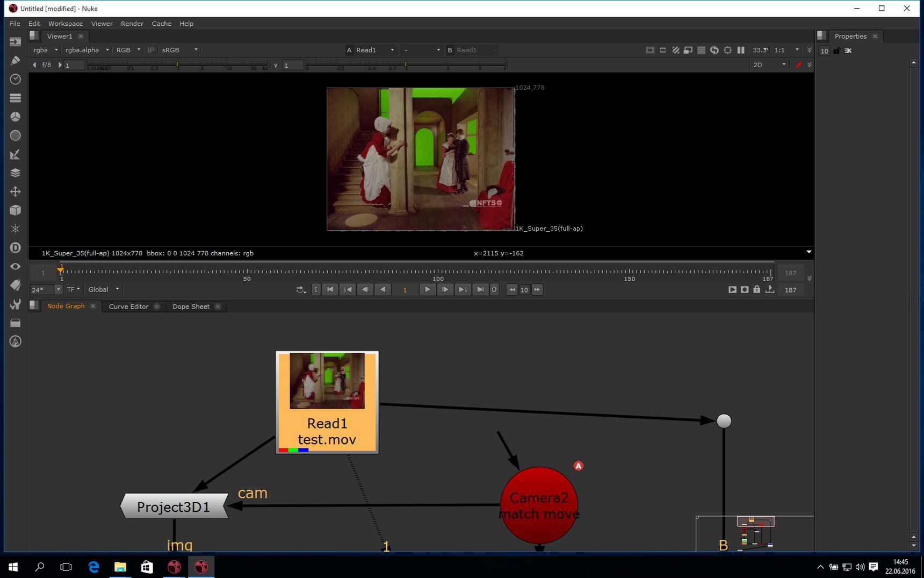
Task: Adjust the viewer gain slider
Action: coord(177,65)
